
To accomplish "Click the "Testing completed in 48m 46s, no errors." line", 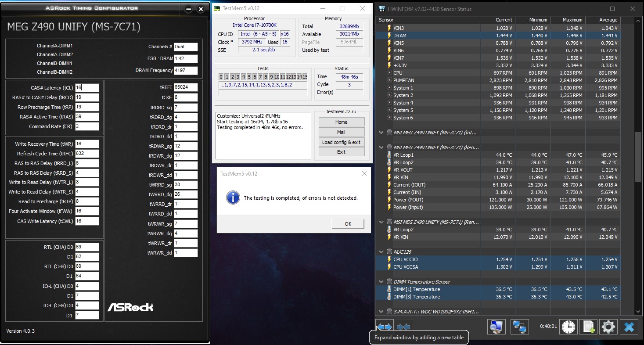I will click(260, 128).
